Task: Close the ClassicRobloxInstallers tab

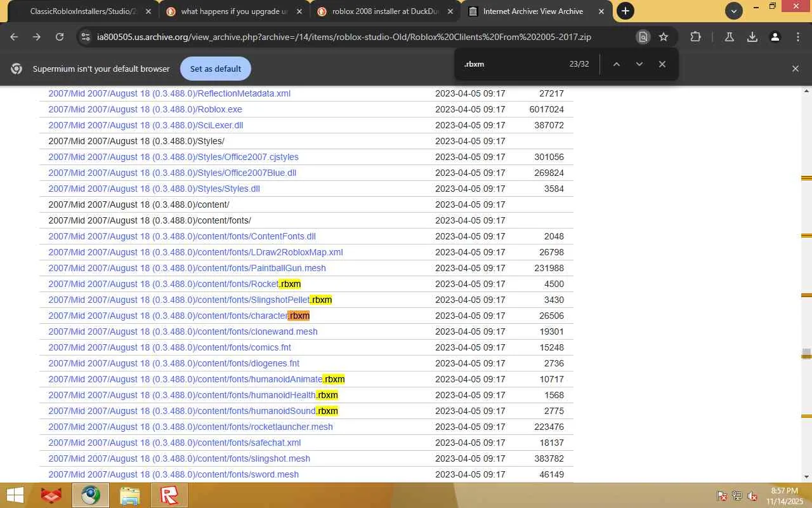Action: tap(148, 11)
